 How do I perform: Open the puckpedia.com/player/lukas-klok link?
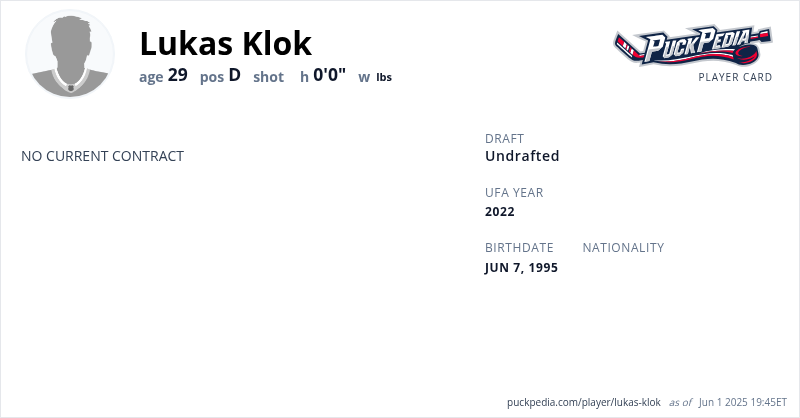[x=584, y=402]
